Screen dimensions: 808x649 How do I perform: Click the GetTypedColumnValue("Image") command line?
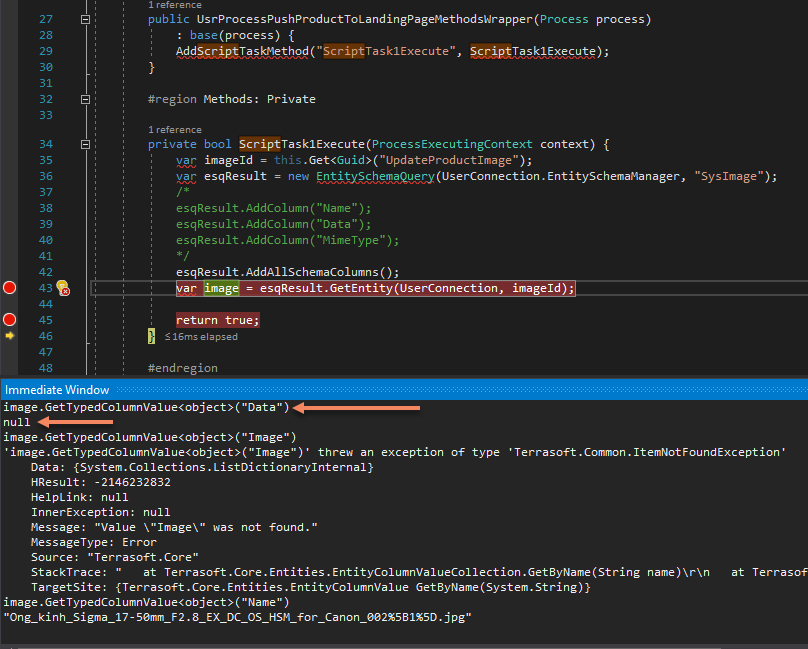point(150,437)
